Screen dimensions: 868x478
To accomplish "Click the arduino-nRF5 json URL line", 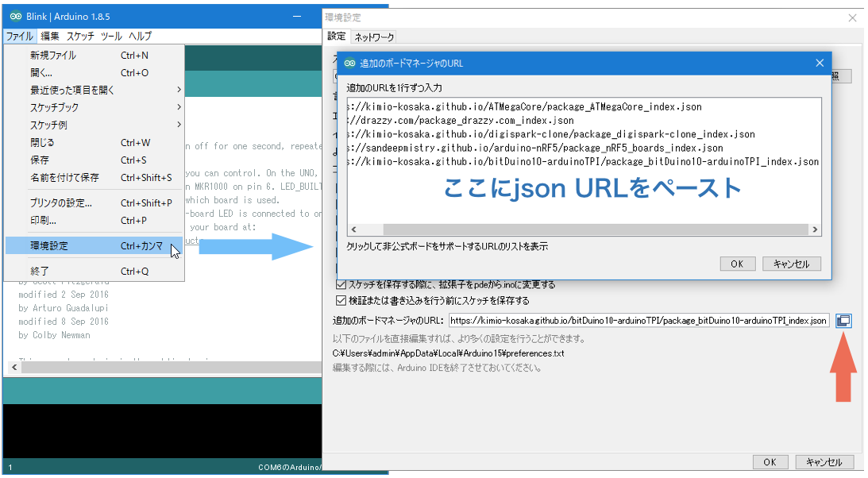I will [x=535, y=148].
